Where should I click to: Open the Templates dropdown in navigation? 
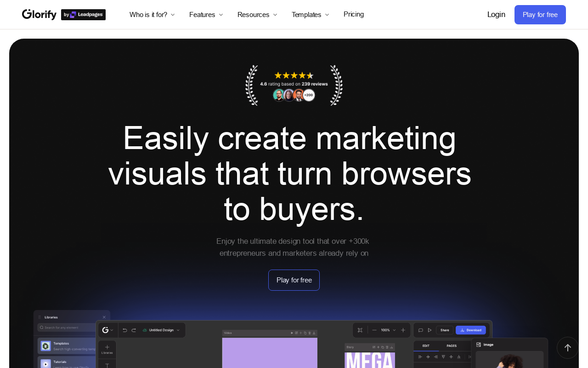310,15
